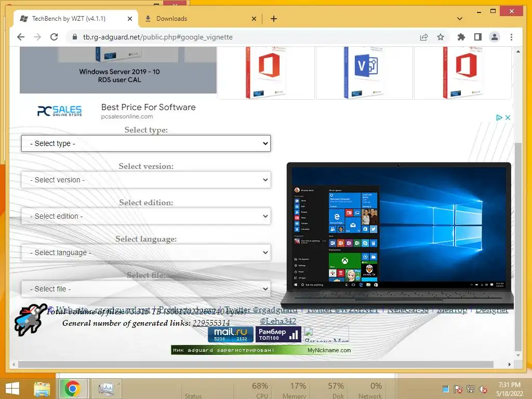
Task: Go back using the browser back arrow
Action: coord(21,37)
